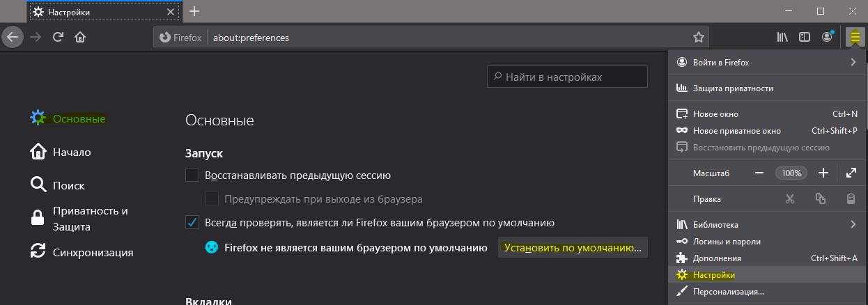Open Приватность и Защита category

pyautogui.click(x=79, y=219)
